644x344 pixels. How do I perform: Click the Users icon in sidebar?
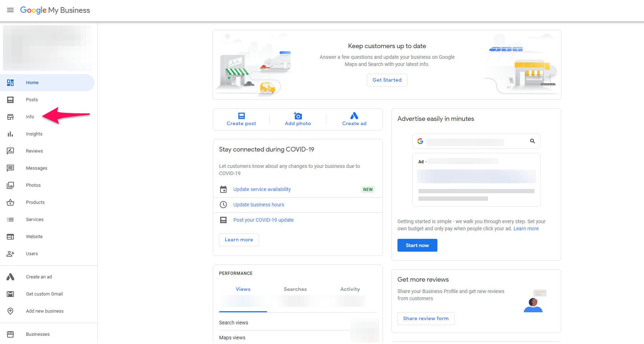(10, 253)
